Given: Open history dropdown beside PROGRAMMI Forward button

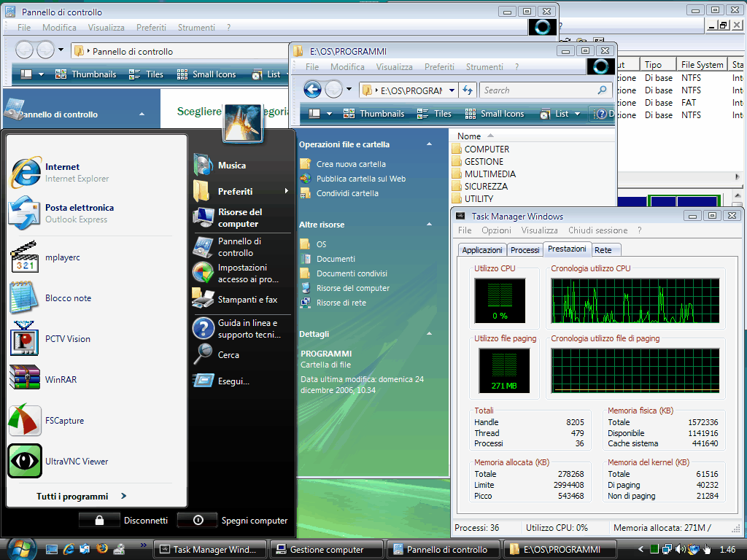Looking at the screenshot, I should tap(349, 90).
